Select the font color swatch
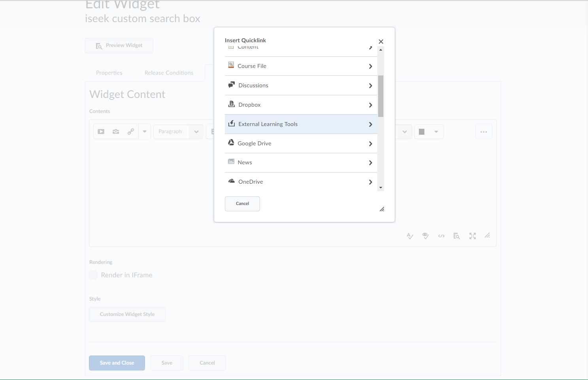588x380 pixels. tap(422, 132)
